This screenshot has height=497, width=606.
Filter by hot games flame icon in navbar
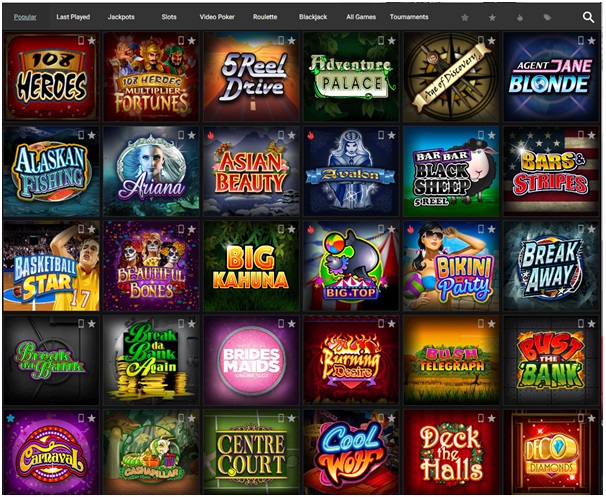click(x=520, y=17)
